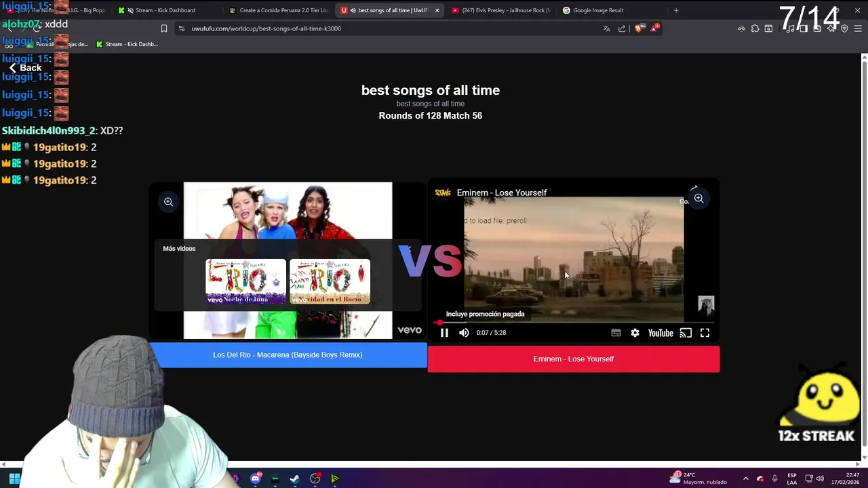Bookmark this page with bookmark icon
Image resolution: width=868 pixels, height=488 pixels.
(x=164, y=28)
